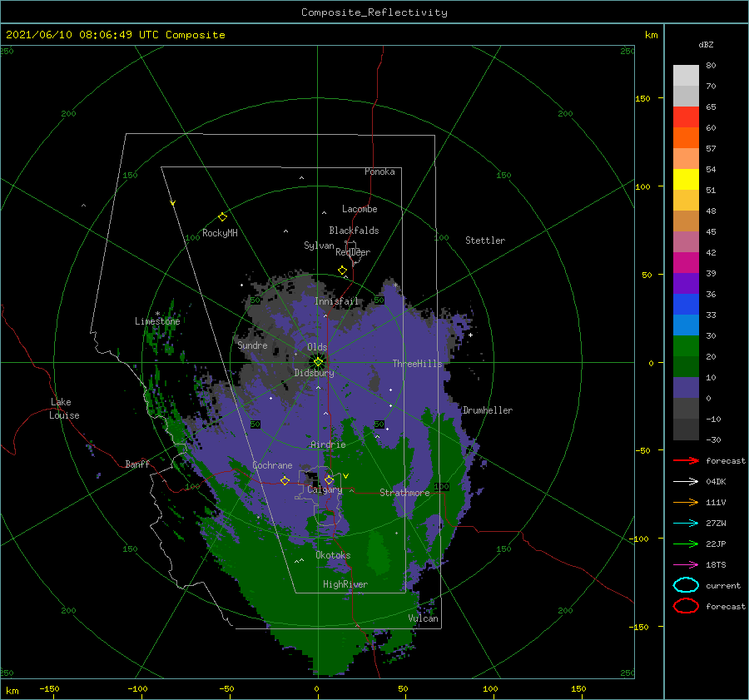Click the yellow diamond marker above Calgary label

pyautogui.click(x=329, y=479)
